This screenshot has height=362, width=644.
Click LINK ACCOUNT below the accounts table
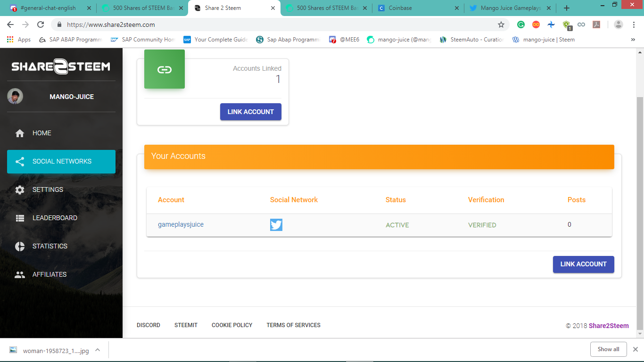[x=584, y=264]
